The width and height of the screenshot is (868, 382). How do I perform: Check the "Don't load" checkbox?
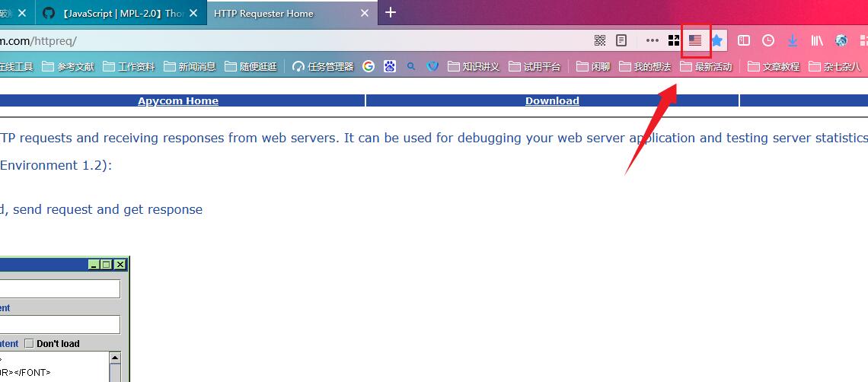pyautogui.click(x=30, y=343)
